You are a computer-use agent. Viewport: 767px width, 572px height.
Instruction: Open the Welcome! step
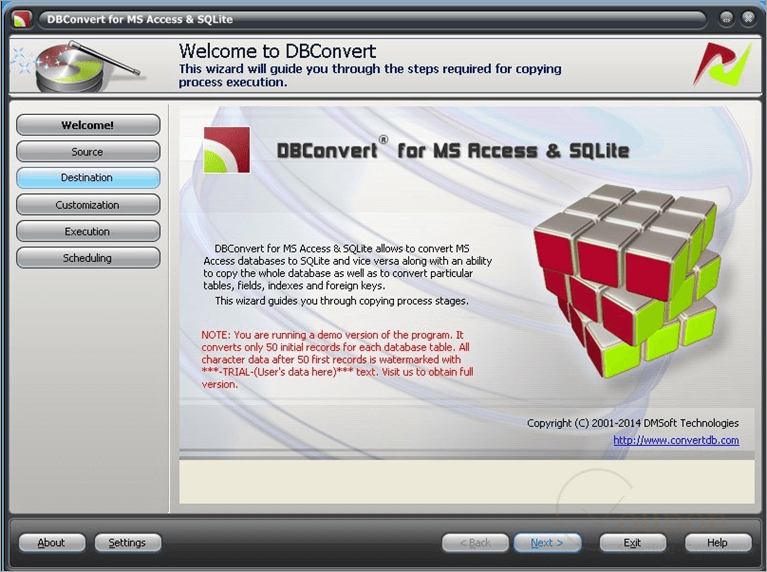(88, 125)
